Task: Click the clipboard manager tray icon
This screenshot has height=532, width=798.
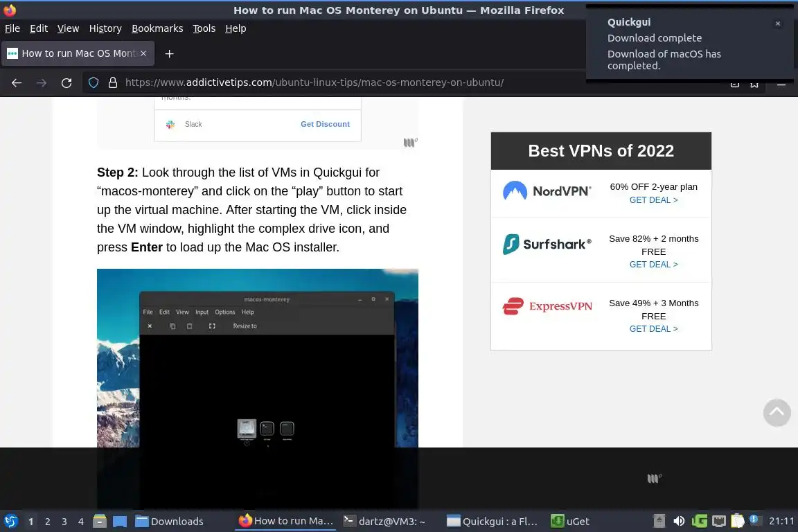Action: pyautogui.click(x=738, y=521)
